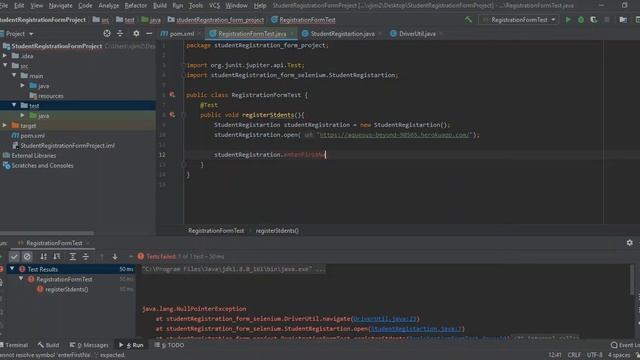Image resolution: width=640 pixels, height=360 pixels.
Task: Collapse all test results
Action: (x=86, y=256)
